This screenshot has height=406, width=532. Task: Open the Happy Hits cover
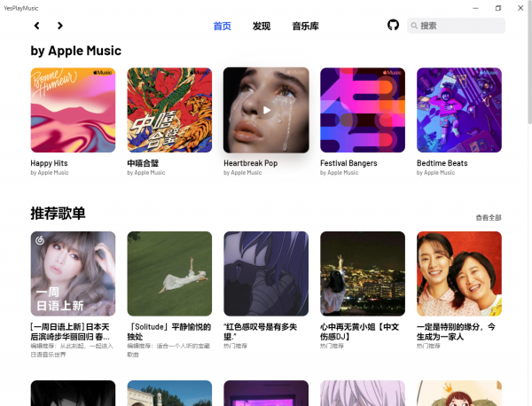pos(73,110)
